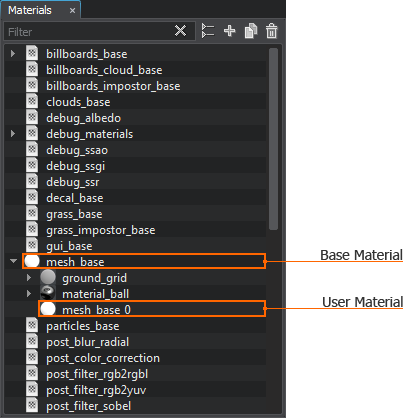This screenshot has height=418, width=403.
Task: Expand the debug_materials entry
Action: click(13, 134)
